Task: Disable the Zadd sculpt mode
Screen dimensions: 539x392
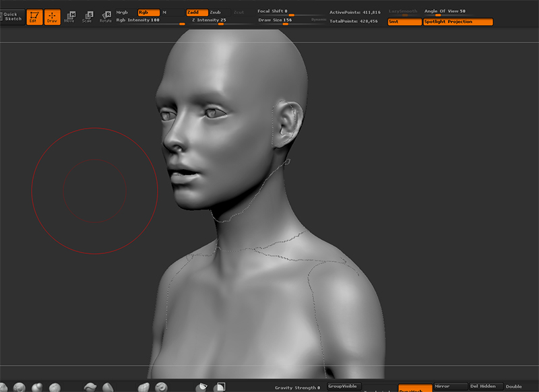Action: point(196,12)
